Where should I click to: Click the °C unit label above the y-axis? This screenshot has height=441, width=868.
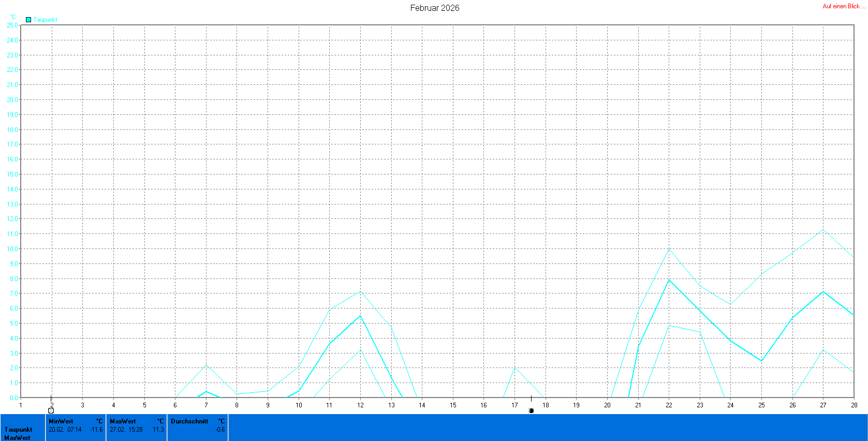point(13,17)
